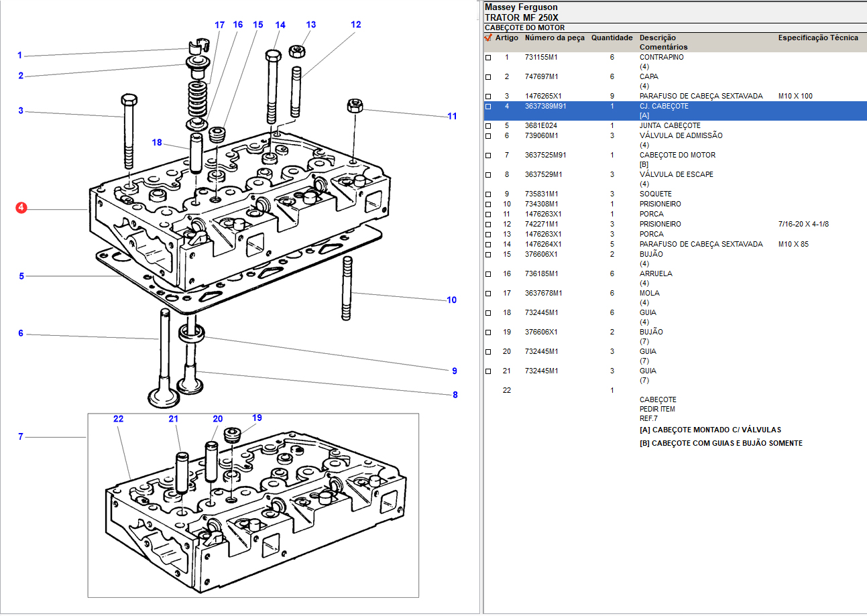The height and width of the screenshot is (616, 867).
Task: Click callout number 17 in the diagram
Action: pos(219,25)
